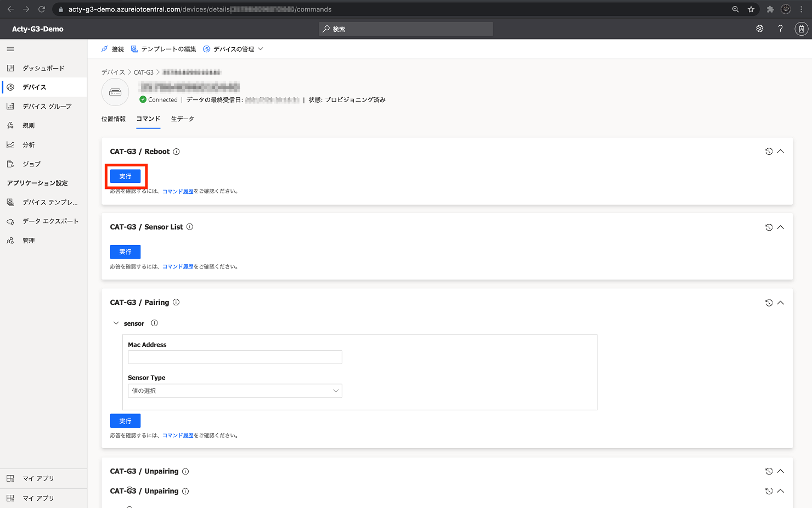Open the browser extensions puzzle icon
Image resolution: width=812 pixels, height=508 pixels.
770,9
